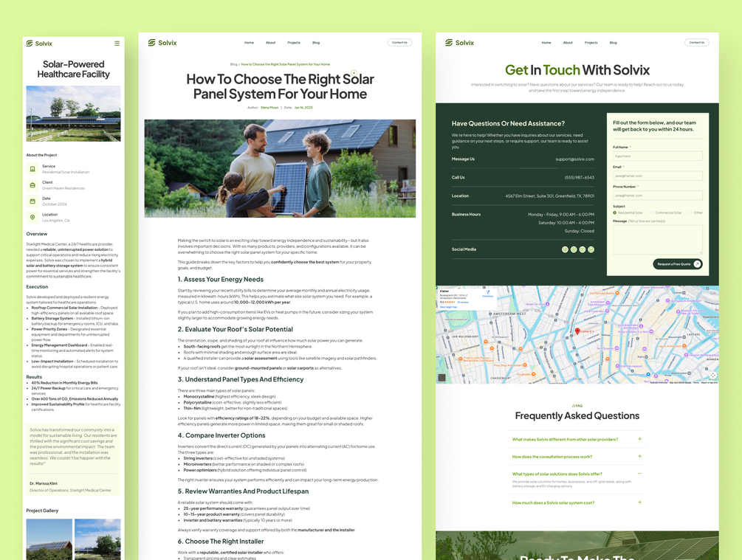
Task: Click the satellite layer thumbnail on the map
Action: pos(442,378)
